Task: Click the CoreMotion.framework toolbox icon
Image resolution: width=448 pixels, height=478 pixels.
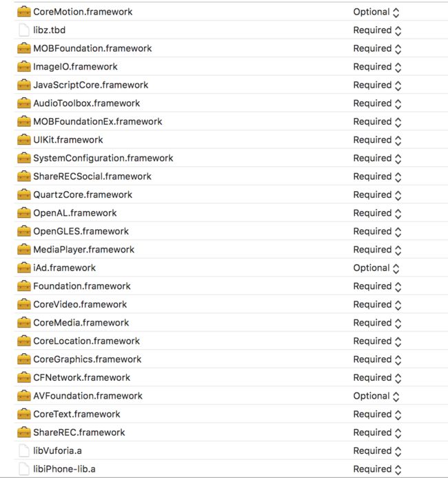Action: coord(24,12)
